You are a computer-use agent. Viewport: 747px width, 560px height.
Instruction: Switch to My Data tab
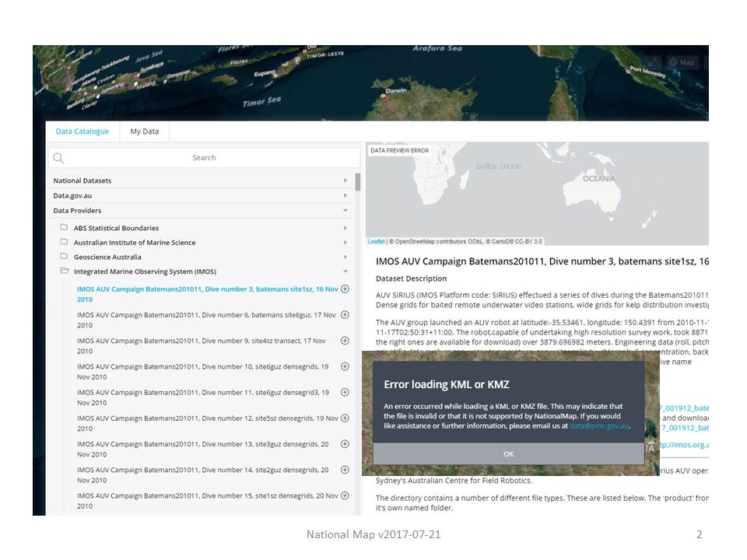tap(145, 131)
